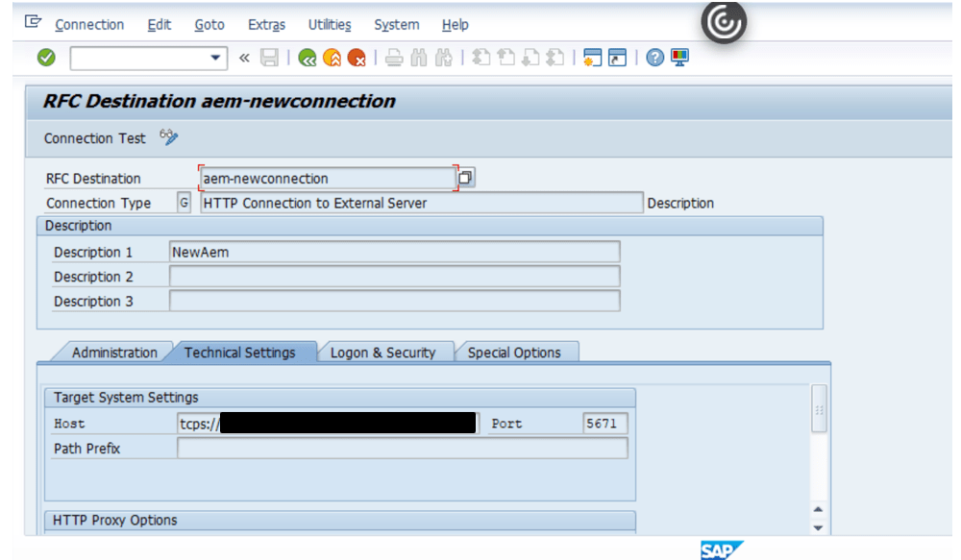Click the Previous Page icon
Screen dimensions: 961x560
click(x=505, y=58)
